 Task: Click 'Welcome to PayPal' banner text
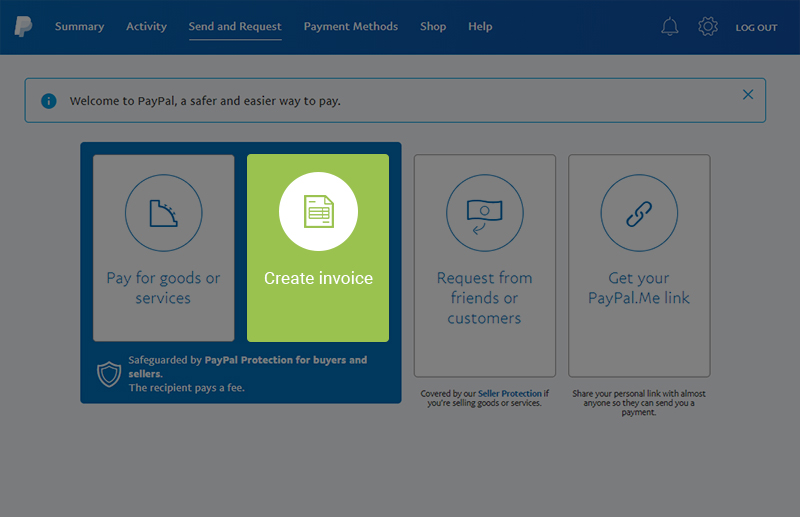pos(205,101)
